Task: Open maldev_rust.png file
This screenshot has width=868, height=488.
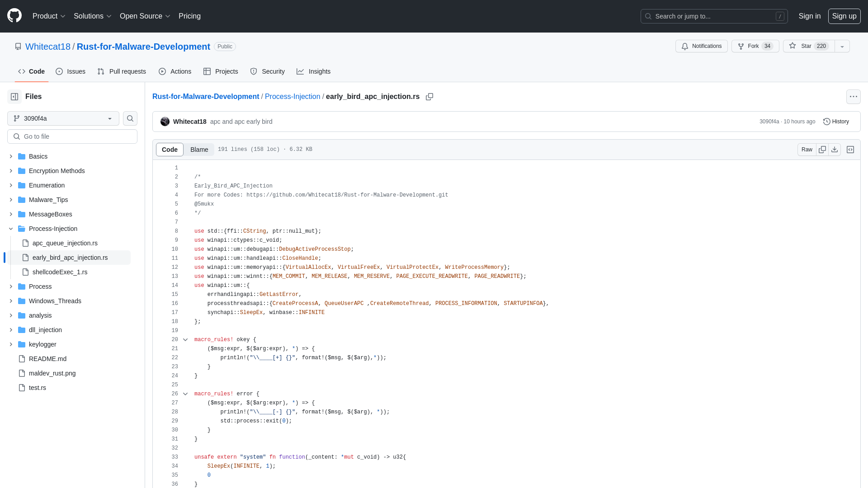Action: [x=52, y=373]
